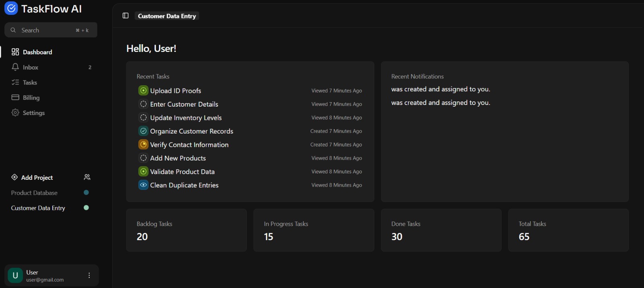Image resolution: width=644 pixels, height=288 pixels.
Task: Select the Product Database project
Action: pos(34,193)
